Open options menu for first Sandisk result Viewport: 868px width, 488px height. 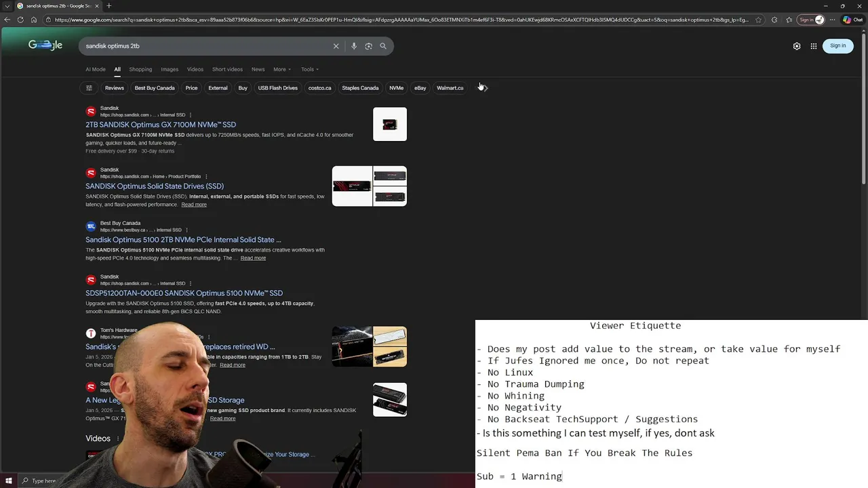191,115
